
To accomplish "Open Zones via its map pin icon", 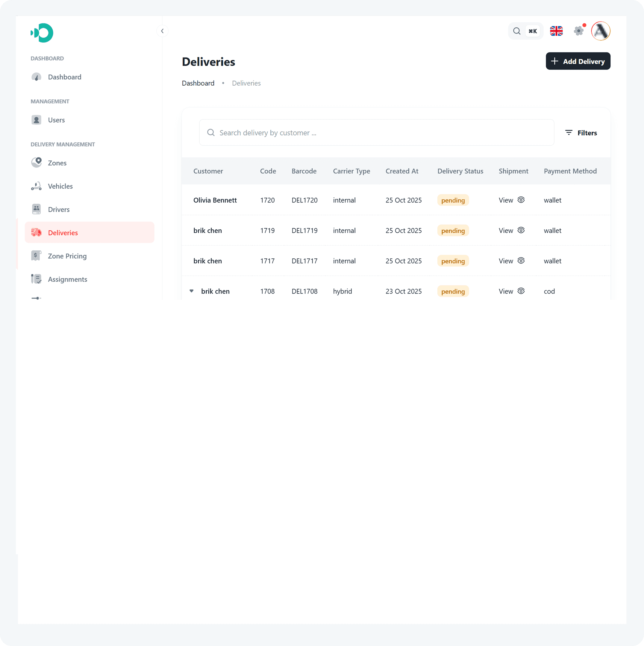I will click(x=37, y=163).
